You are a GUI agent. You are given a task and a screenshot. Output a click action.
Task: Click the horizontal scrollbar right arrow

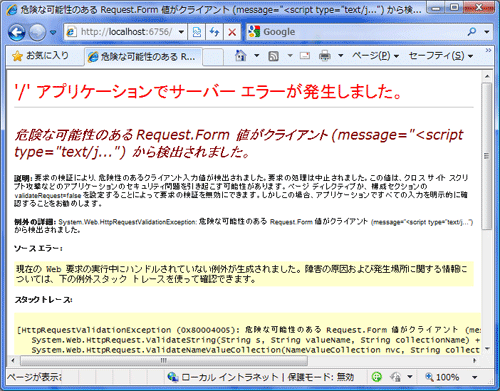475,360
